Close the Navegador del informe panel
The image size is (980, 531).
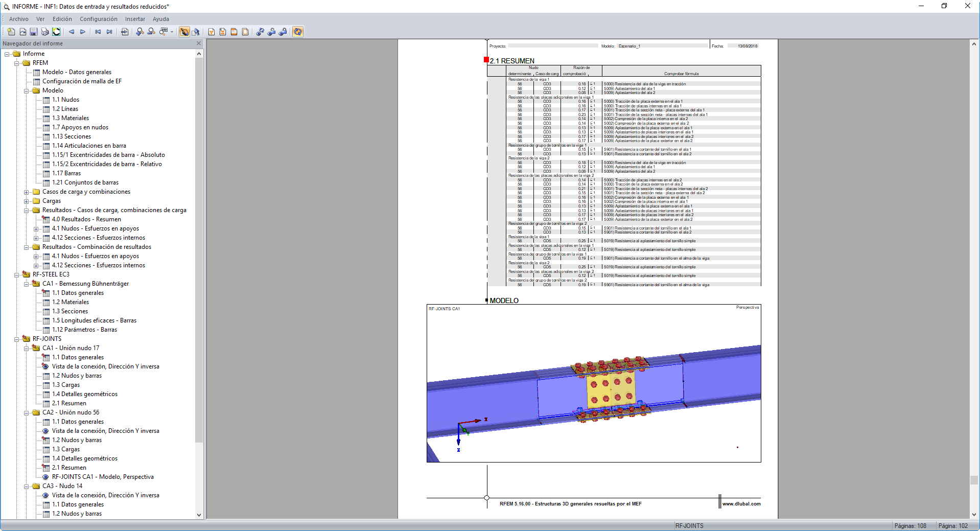click(199, 43)
